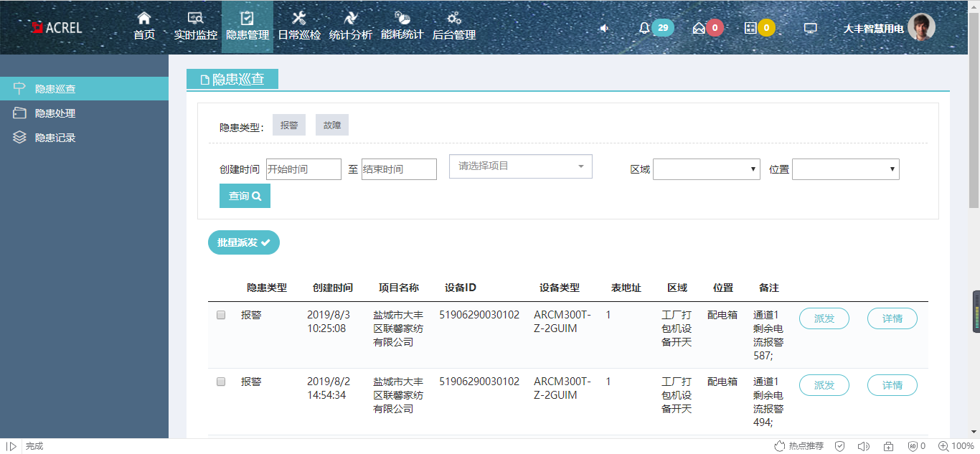The image size is (980, 454).
Task: Click the status bar download icon
Action: pyautogui.click(x=888, y=446)
